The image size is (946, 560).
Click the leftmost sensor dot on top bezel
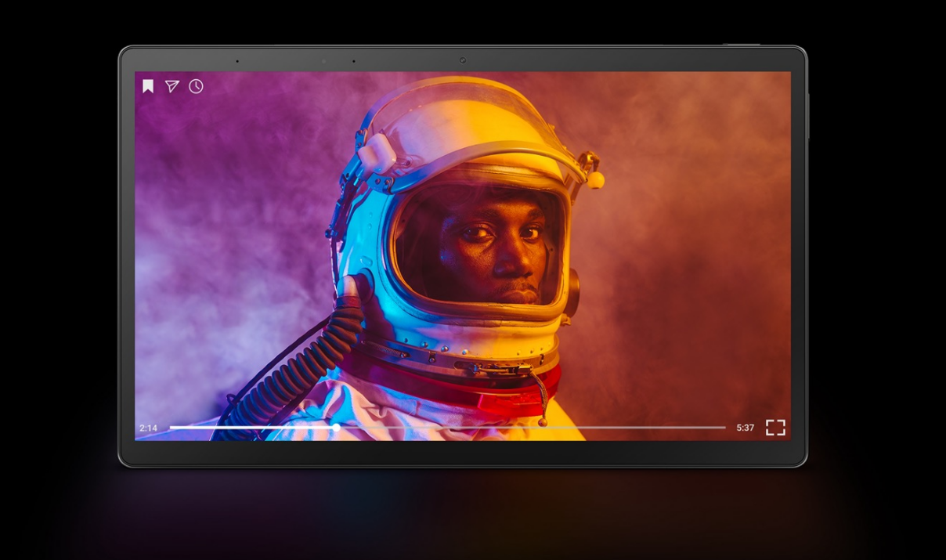click(x=237, y=61)
